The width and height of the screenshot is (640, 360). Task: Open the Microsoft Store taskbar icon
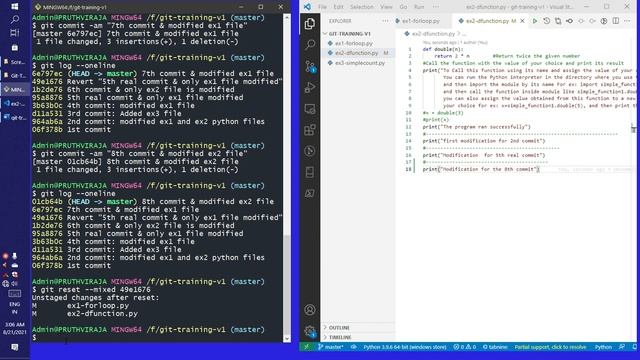coord(15,48)
